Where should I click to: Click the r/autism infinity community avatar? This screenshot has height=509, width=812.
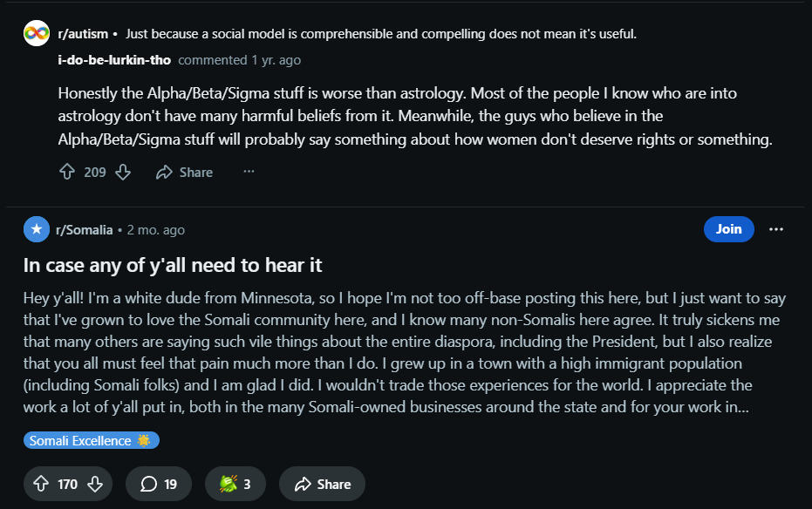pos(36,34)
